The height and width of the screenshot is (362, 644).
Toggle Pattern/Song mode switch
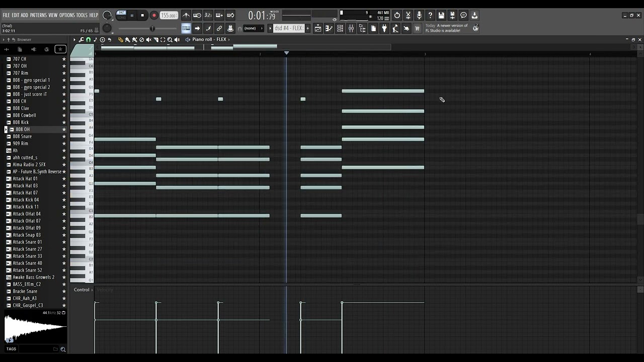(x=121, y=15)
